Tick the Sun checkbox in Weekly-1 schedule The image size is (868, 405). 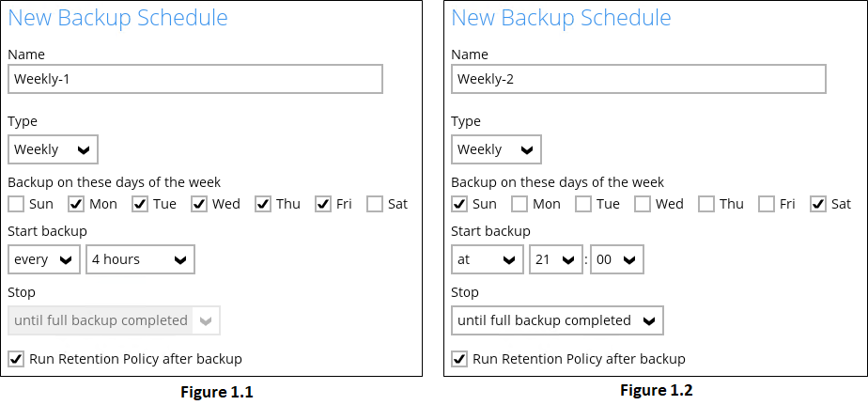(16, 205)
